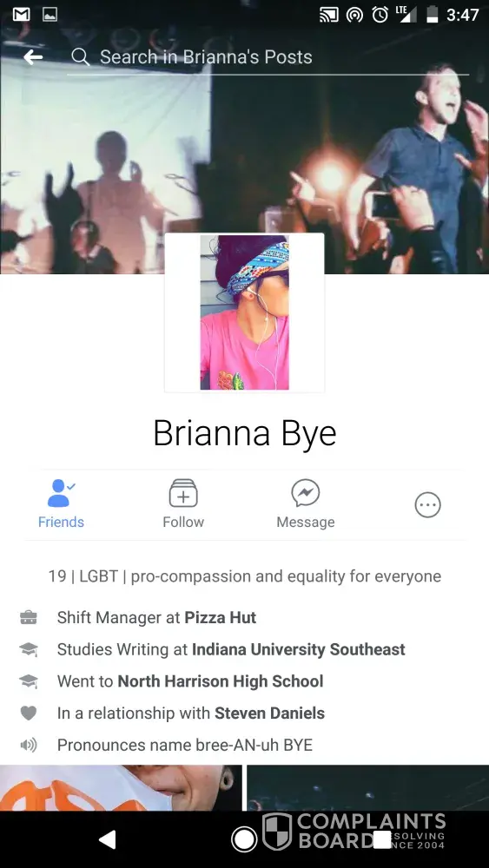Open the right featured photo thumbnail
Viewport: 489px width, 868px height.
click(x=367, y=788)
